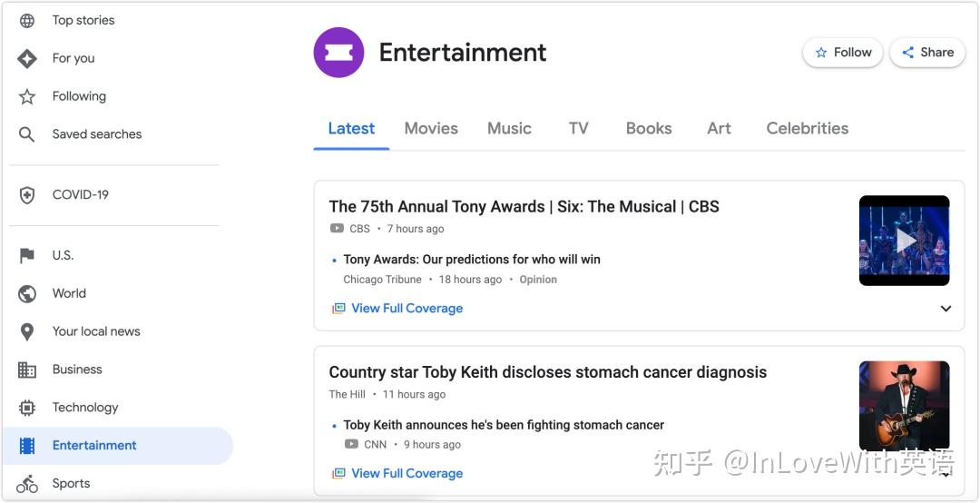Open the Business section in sidebar
The width and height of the screenshot is (980, 503).
77,370
